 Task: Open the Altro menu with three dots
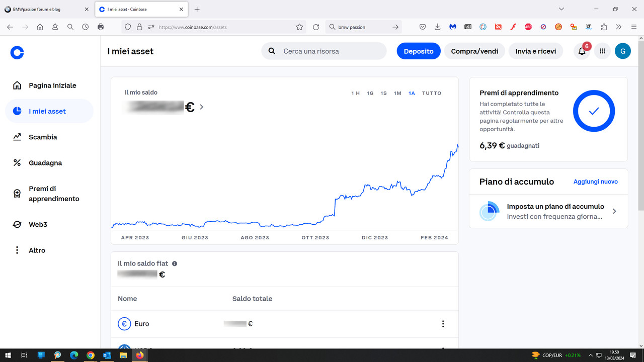49,250
